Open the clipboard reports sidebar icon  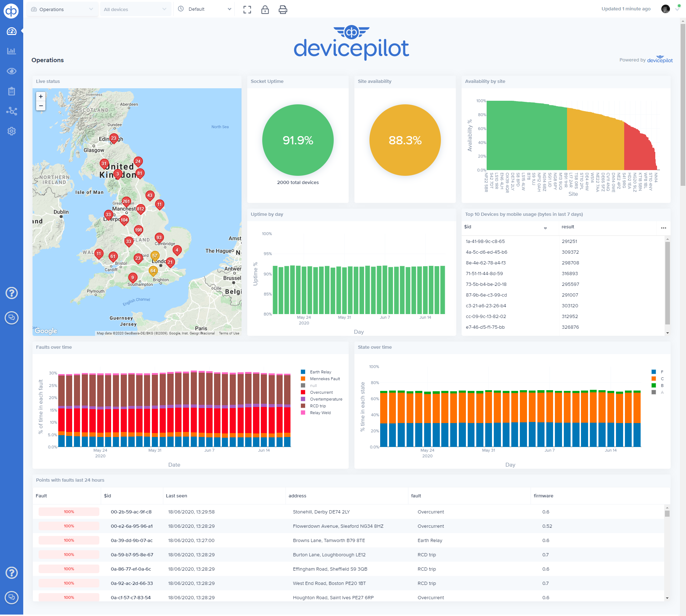coord(11,91)
